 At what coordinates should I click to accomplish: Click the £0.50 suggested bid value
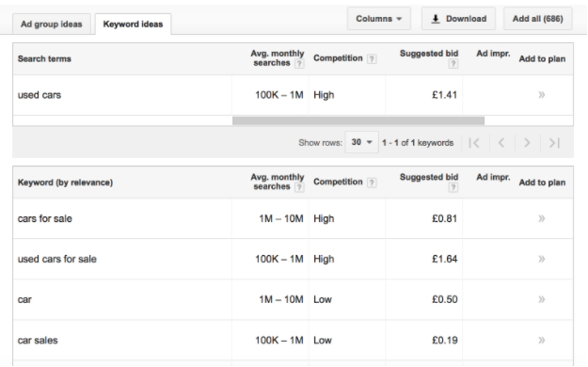tap(444, 299)
